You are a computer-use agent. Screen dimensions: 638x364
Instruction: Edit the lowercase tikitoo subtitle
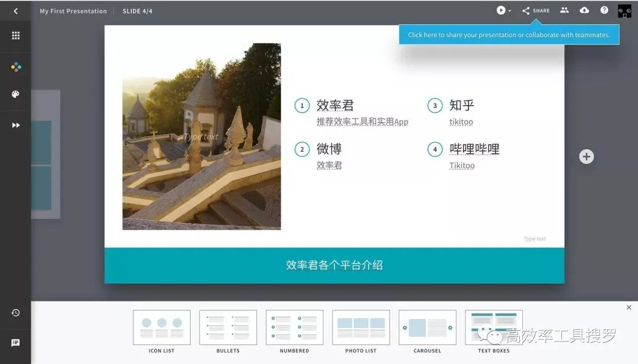click(x=461, y=122)
